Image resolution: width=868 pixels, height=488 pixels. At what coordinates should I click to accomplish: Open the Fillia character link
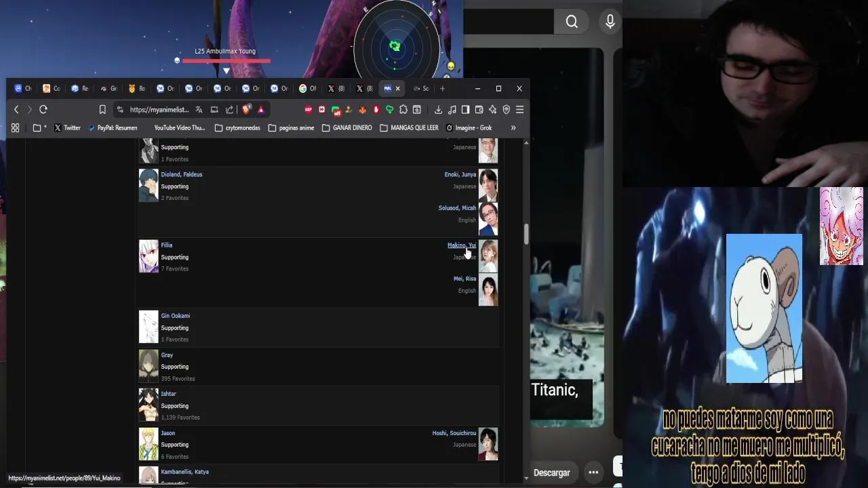tap(167, 245)
